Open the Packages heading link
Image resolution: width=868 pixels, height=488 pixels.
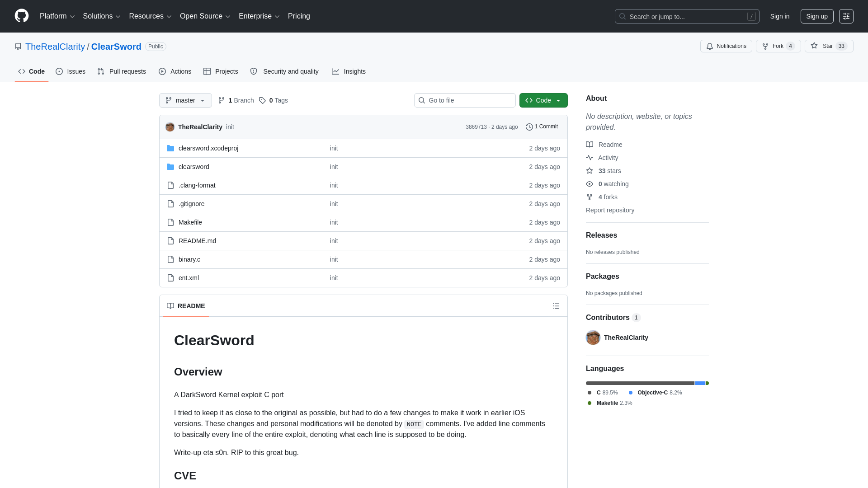[x=602, y=277]
